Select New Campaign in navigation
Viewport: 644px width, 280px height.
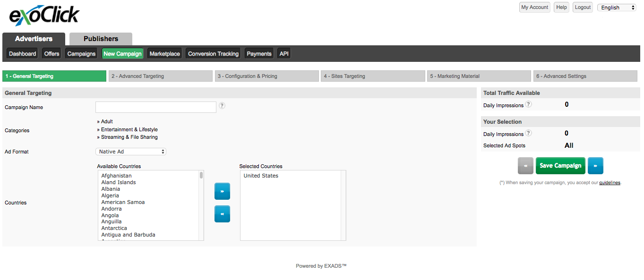pyautogui.click(x=122, y=54)
